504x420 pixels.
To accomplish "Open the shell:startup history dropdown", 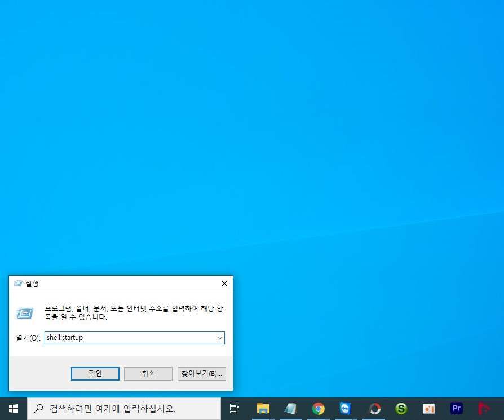I will click(x=220, y=338).
